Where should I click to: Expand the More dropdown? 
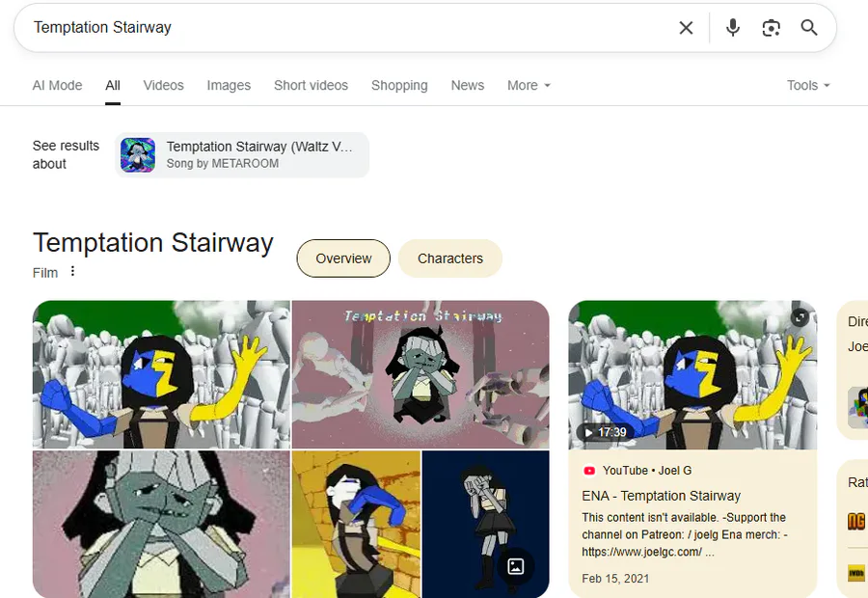pyautogui.click(x=529, y=85)
